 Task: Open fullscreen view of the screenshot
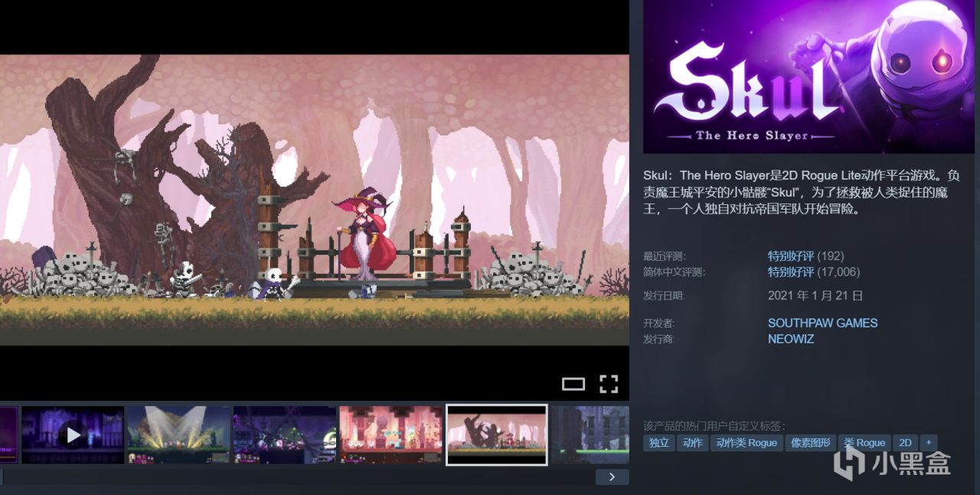(609, 384)
